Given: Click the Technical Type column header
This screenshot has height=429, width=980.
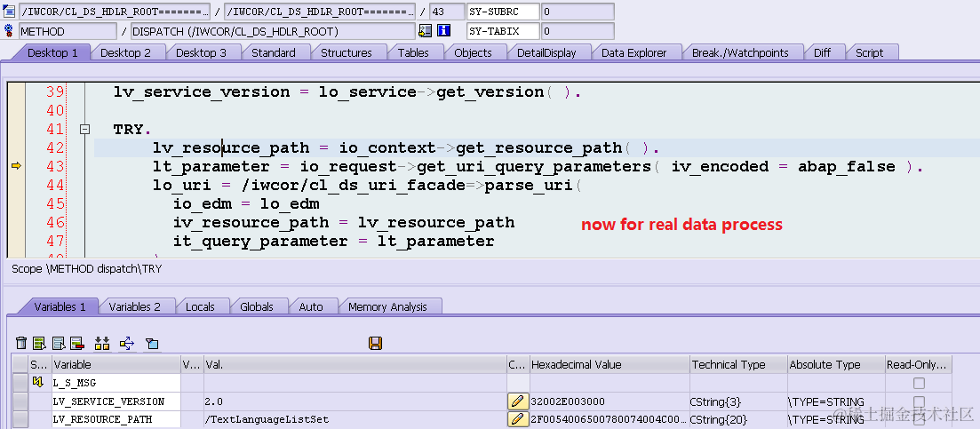Looking at the screenshot, I should (738, 365).
